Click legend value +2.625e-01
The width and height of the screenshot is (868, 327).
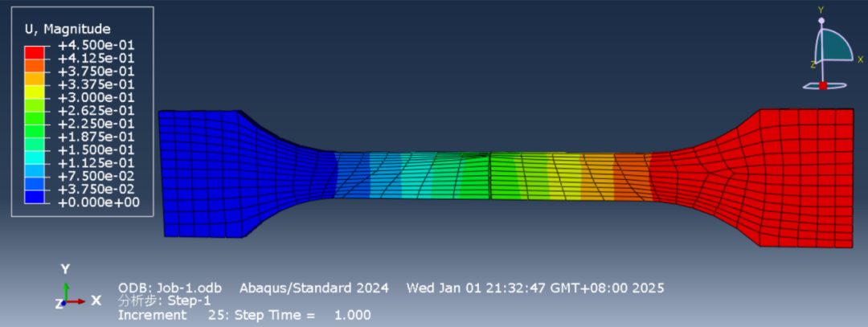point(96,111)
